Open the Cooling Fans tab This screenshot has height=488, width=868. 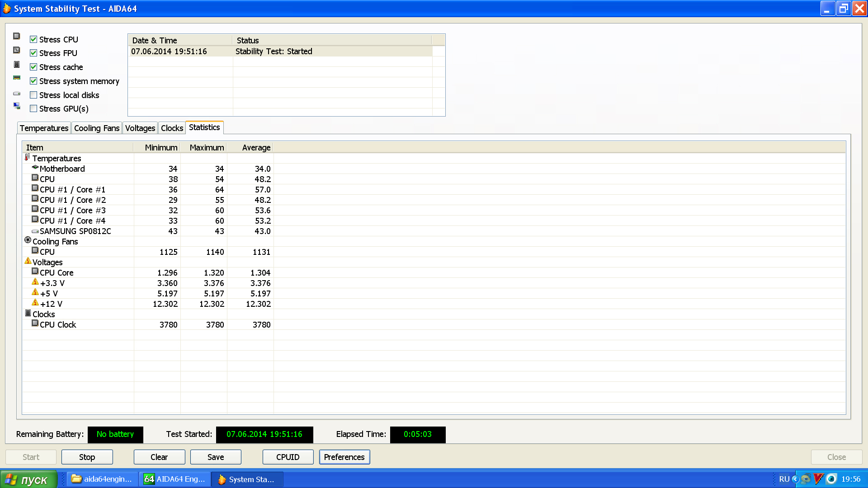pyautogui.click(x=97, y=128)
